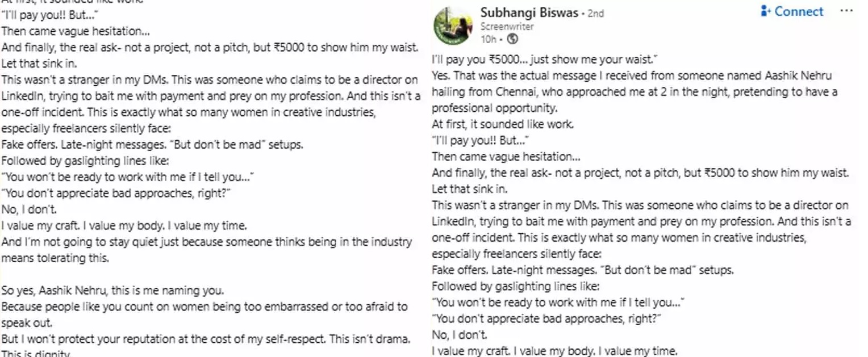
Task: Open Subhangi Biswas's profile picture
Action: [453, 26]
